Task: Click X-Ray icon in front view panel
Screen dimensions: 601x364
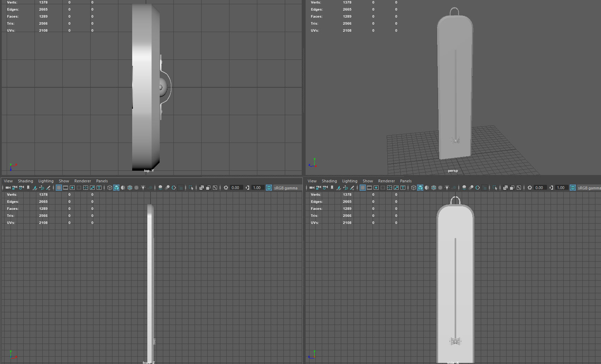Action: click(x=202, y=188)
